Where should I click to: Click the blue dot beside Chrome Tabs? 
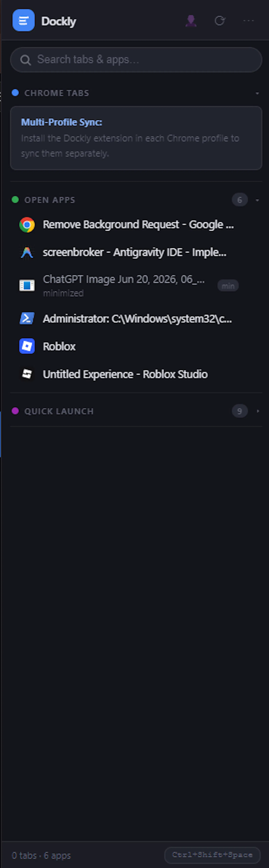click(x=15, y=93)
